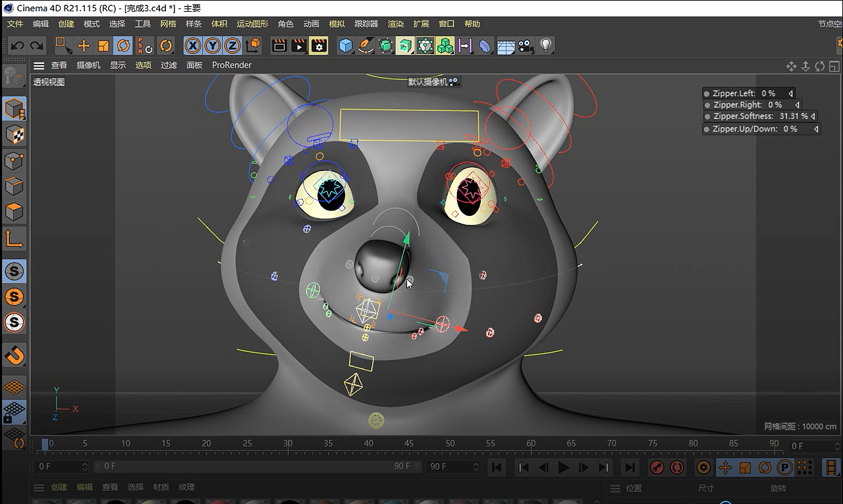Open the viewport 过滤 menu
Screen dimensions: 843x504
(x=169, y=65)
